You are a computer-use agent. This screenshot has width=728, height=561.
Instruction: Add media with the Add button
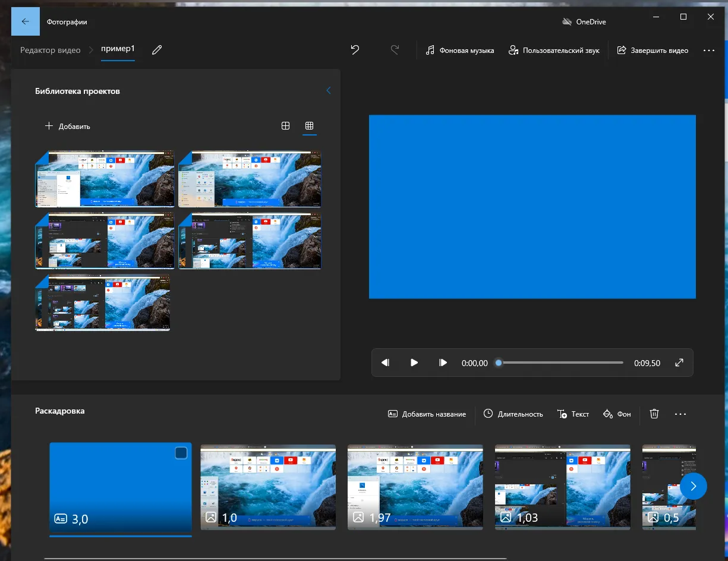click(68, 126)
